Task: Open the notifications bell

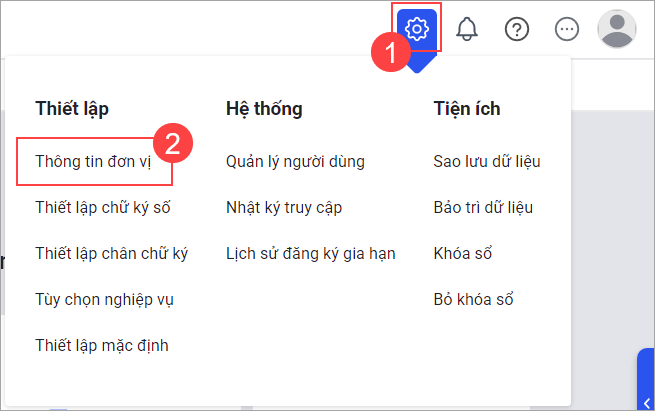Action: pyautogui.click(x=467, y=29)
